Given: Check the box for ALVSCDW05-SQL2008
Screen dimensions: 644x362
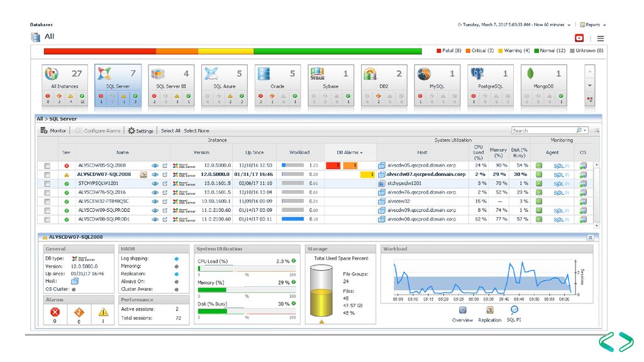Looking at the screenshot, I should coord(47,166).
